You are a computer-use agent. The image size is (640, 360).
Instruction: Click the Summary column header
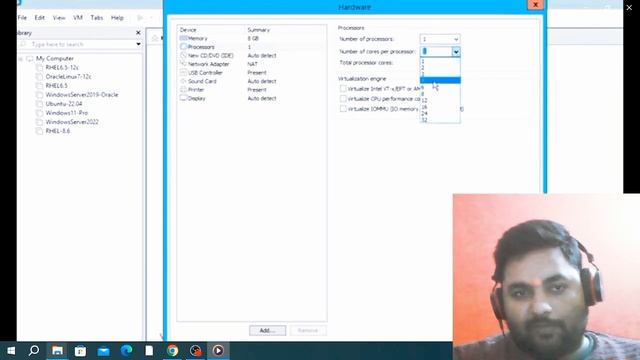pyautogui.click(x=258, y=30)
